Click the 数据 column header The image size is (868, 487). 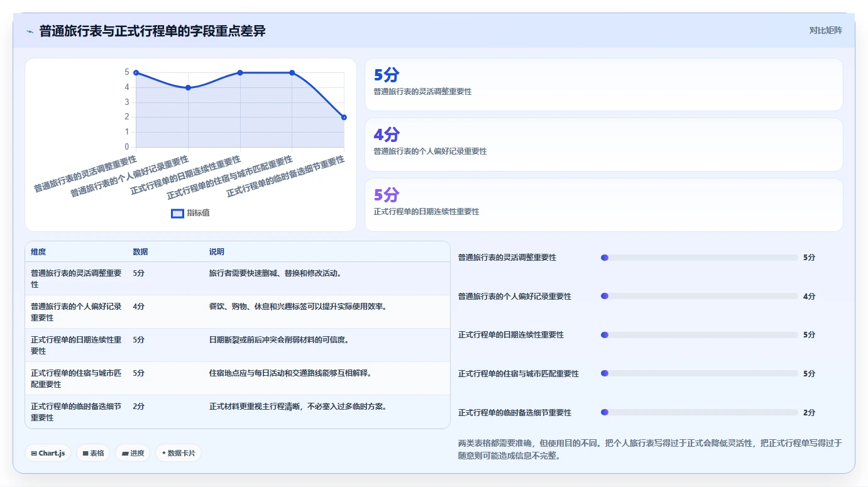pos(140,252)
